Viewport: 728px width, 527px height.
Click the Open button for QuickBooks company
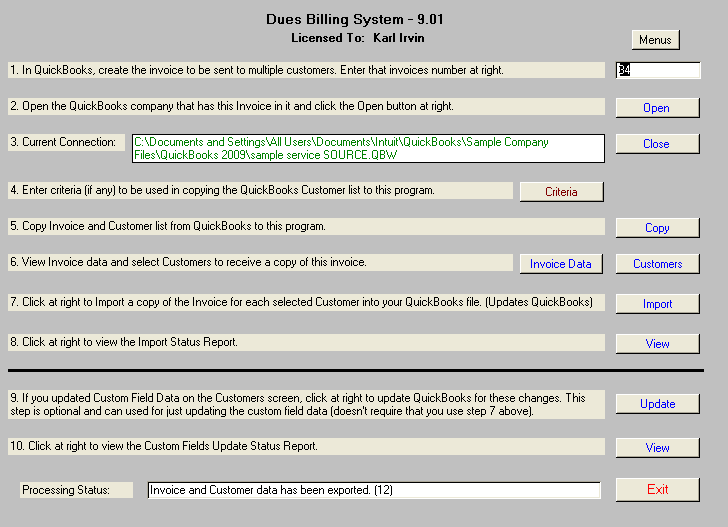point(657,108)
